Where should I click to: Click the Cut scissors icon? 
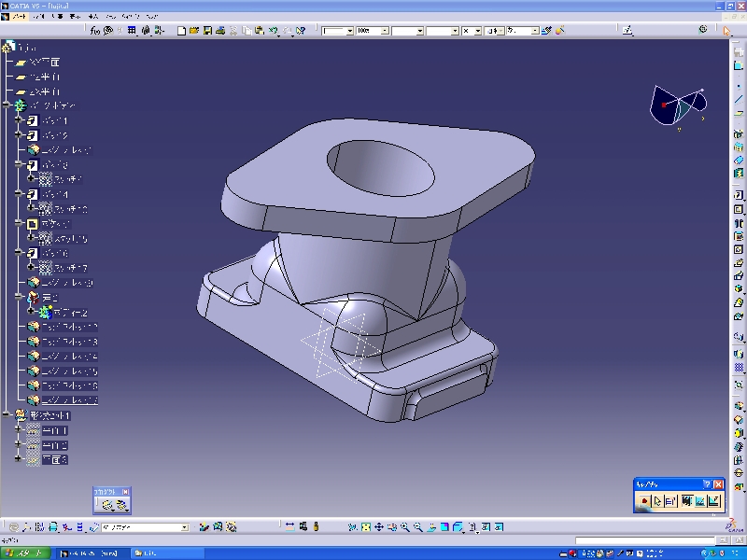click(x=233, y=31)
